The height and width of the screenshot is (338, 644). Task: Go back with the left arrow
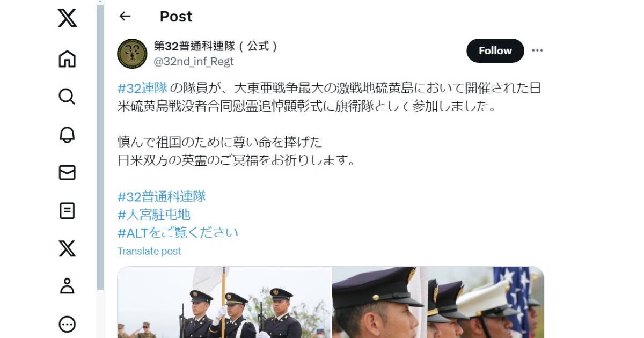coord(125,16)
